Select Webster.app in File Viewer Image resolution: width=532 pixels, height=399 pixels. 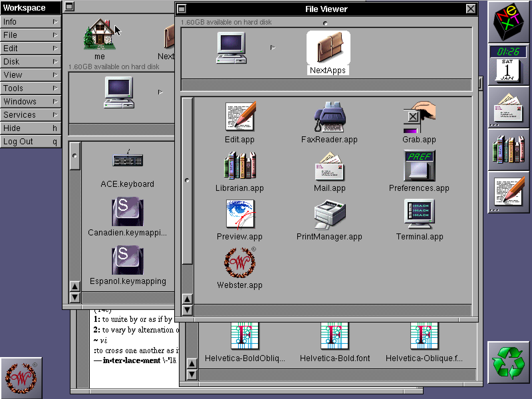click(240, 263)
